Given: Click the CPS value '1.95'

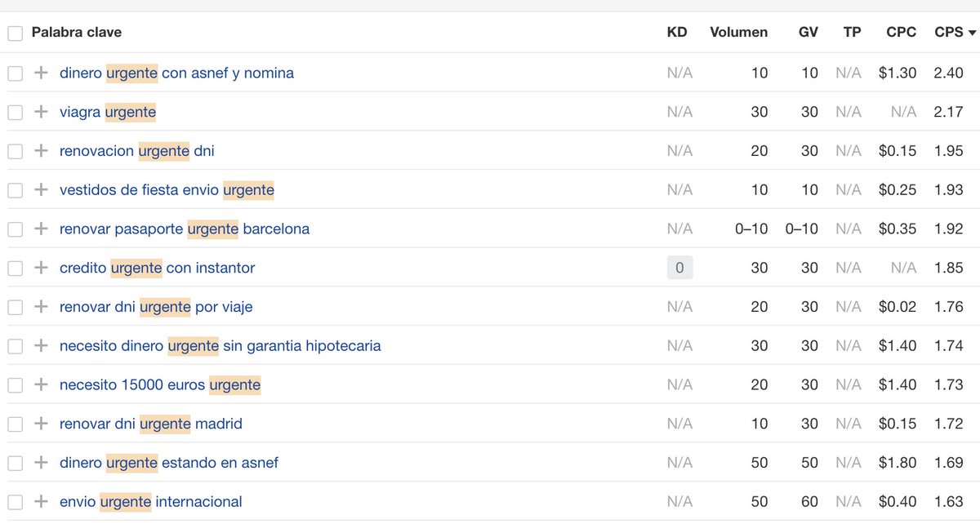Looking at the screenshot, I should point(949,151).
